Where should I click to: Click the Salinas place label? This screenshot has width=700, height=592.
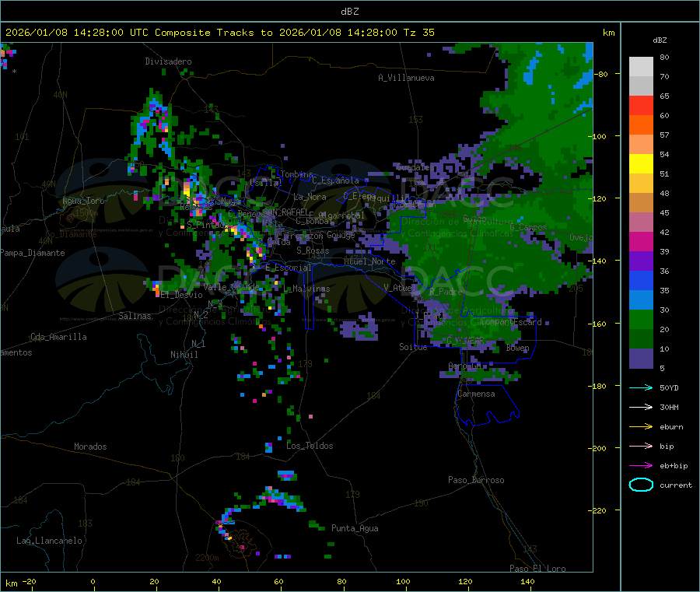[x=135, y=316]
